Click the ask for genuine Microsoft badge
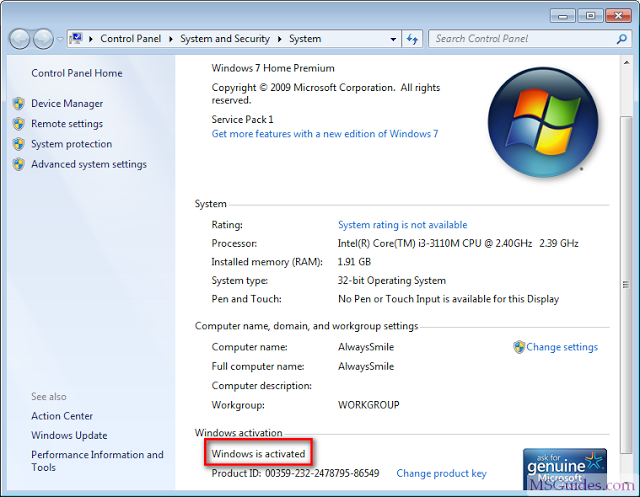Screen dimensions: 640x497 click(x=565, y=469)
